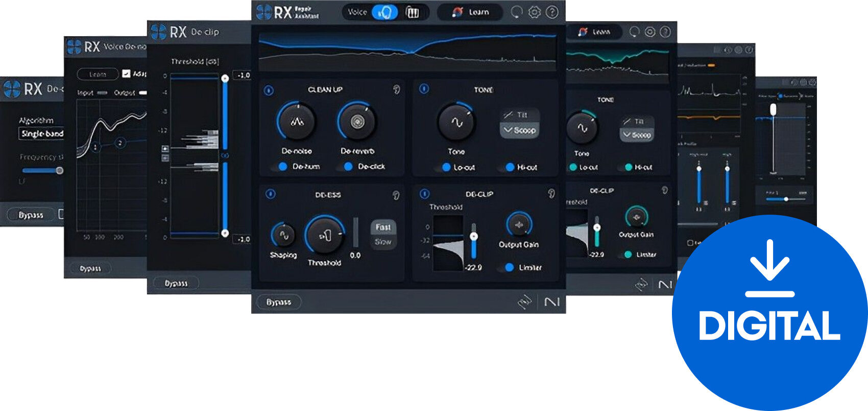Open Algorithm dropdown showing Single-band
This screenshot has height=411, width=868.
pyautogui.click(x=41, y=133)
